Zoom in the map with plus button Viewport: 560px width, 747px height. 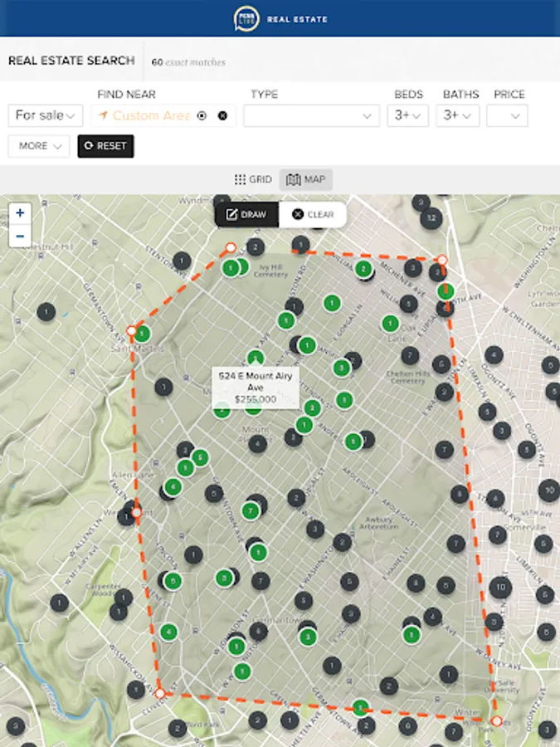click(x=20, y=213)
